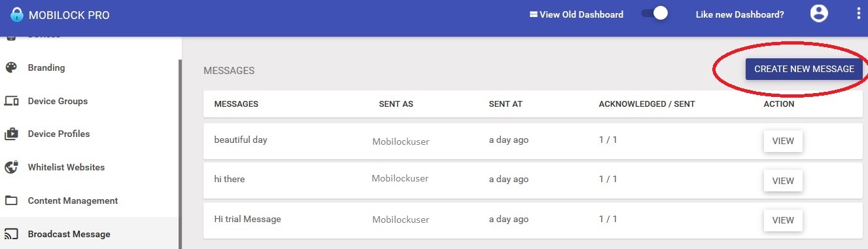View the 'beautiful day' message

click(x=783, y=141)
